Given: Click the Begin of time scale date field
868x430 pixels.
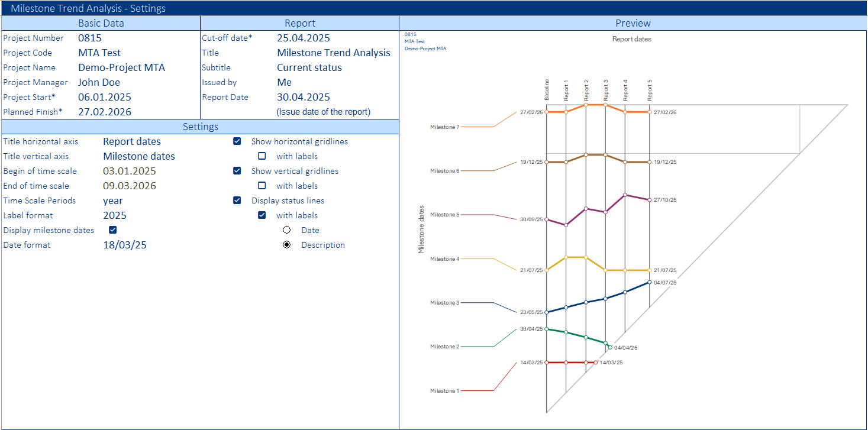Looking at the screenshot, I should click(x=130, y=171).
